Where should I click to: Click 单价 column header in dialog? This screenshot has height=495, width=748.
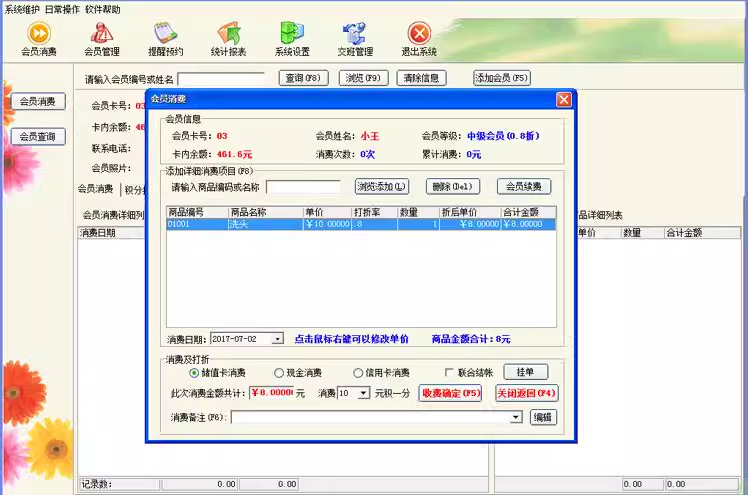(x=327, y=212)
